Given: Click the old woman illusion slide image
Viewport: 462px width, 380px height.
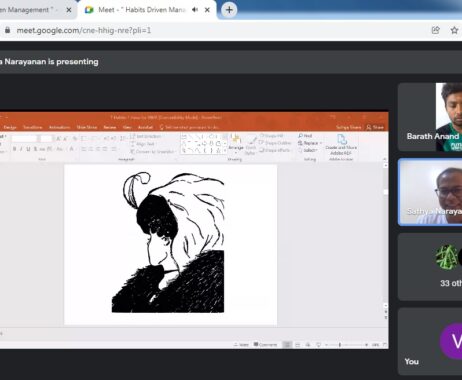Looking at the screenshot, I should coord(168,242).
